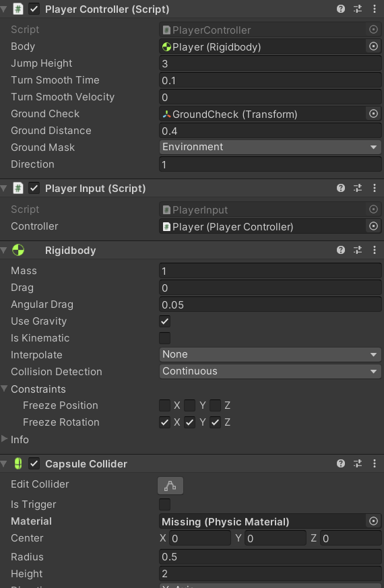Select the GroundCheck (Transform) reference field
Image resolution: width=384 pixels, height=588 pixels.
coord(263,114)
